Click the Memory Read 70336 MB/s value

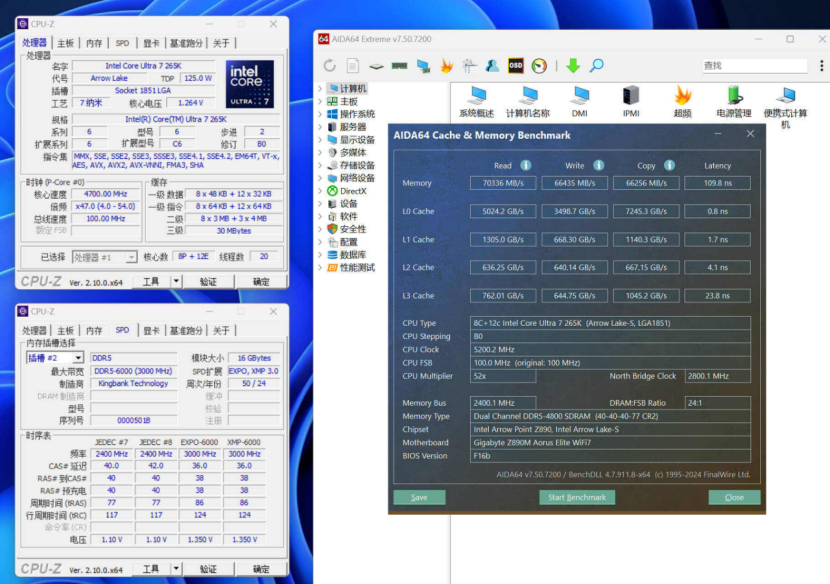503,183
